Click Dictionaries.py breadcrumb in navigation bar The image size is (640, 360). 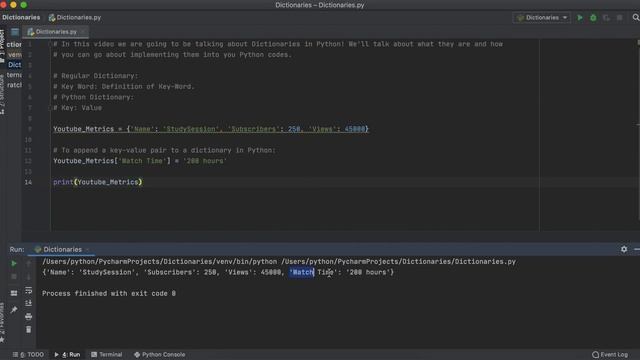(x=75, y=18)
